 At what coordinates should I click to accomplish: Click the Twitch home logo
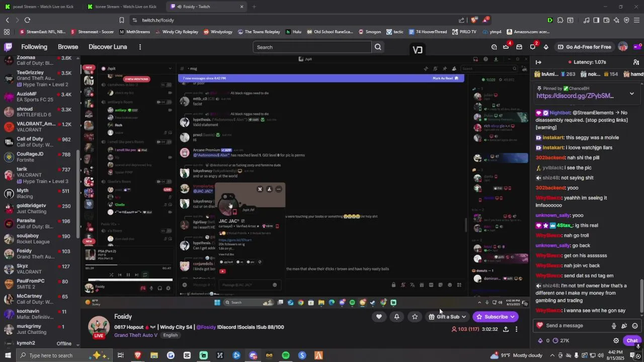pyautogui.click(x=8, y=47)
